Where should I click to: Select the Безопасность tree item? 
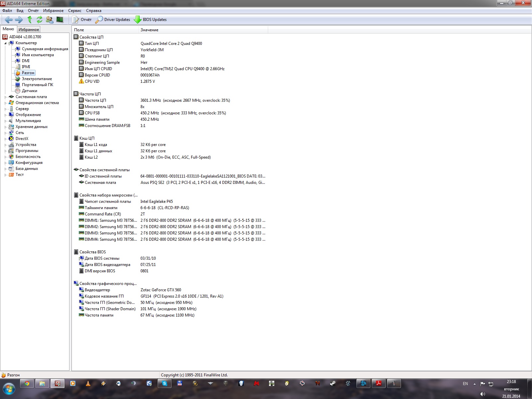pyautogui.click(x=28, y=157)
